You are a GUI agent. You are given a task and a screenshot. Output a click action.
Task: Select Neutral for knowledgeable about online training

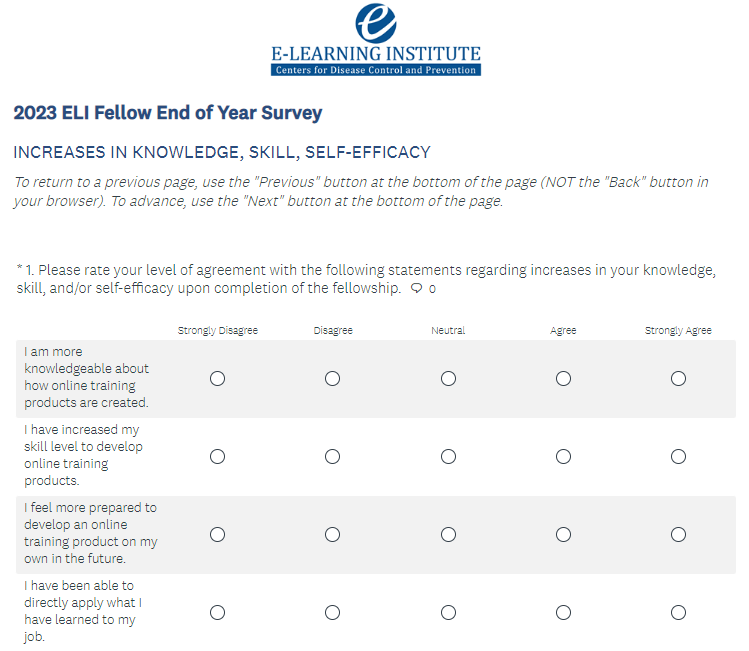(448, 378)
